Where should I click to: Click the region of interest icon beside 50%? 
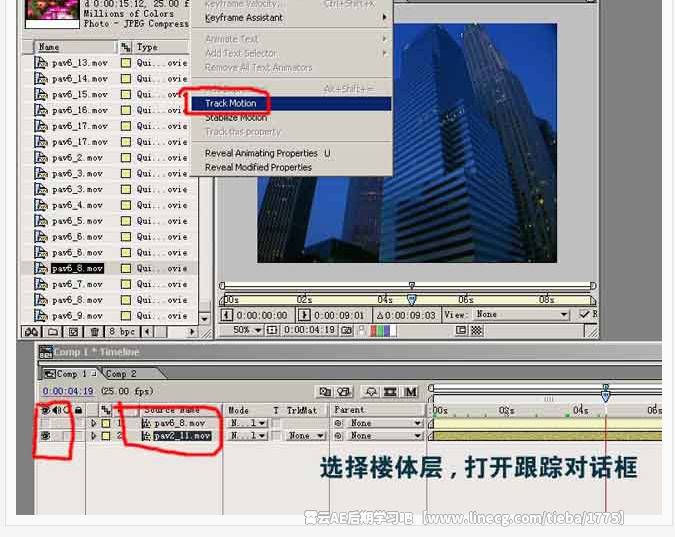[x=272, y=330]
